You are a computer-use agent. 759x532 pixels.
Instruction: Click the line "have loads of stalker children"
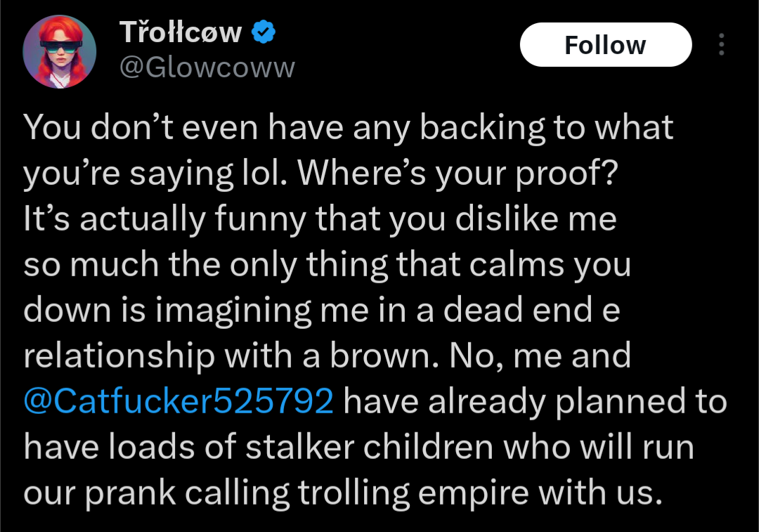[358, 448]
